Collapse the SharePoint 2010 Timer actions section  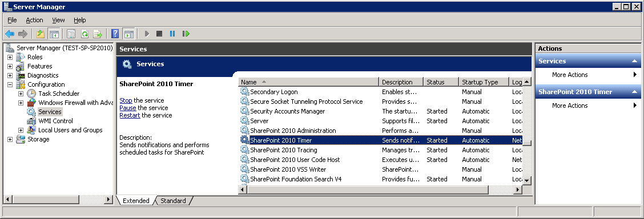pos(634,92)
